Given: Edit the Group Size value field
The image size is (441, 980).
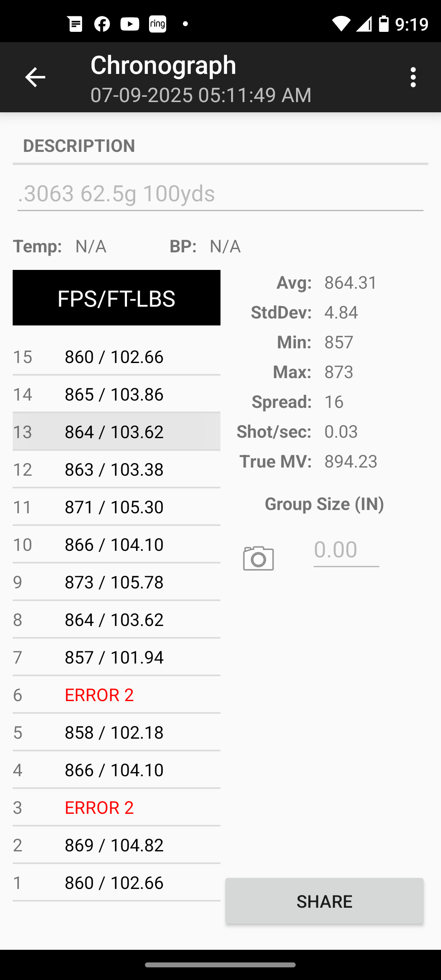Looking at the screenshot, I should pyautogui.click(x=346, y=550).
